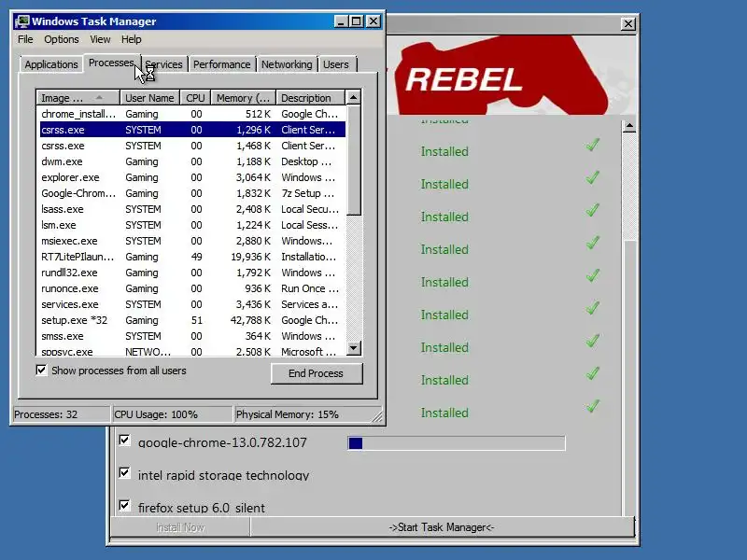Open the Options menu
Screen dimensions: 747x560
coord(62,39)
